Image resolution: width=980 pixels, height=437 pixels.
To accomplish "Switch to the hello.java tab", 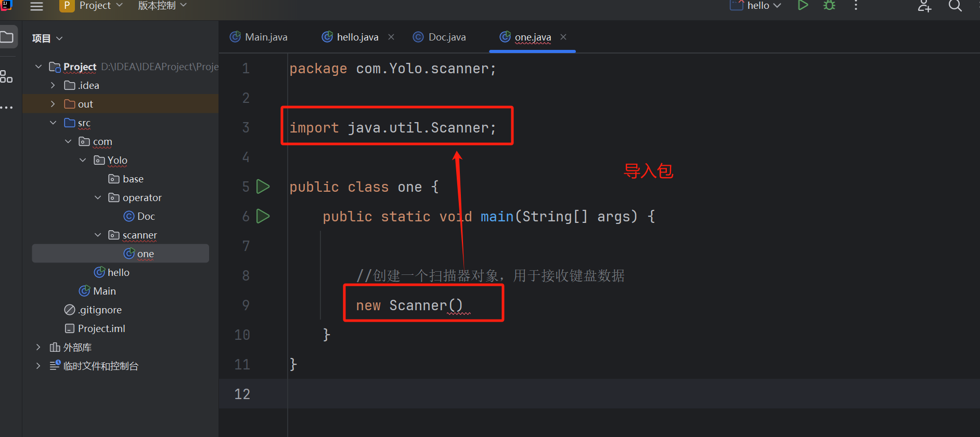I will tap(357, 37).
